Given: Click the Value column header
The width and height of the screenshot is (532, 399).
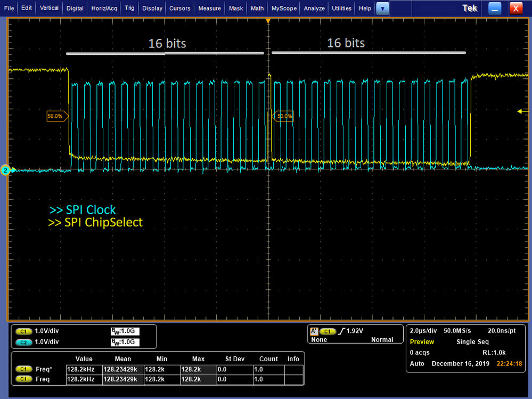Looking at the screenshot, I should pos(84,359).
